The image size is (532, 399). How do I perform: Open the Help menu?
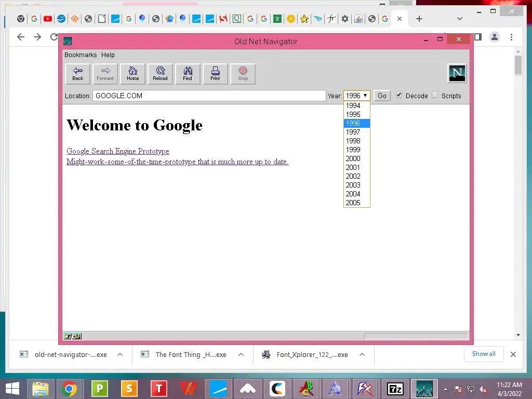108,55
